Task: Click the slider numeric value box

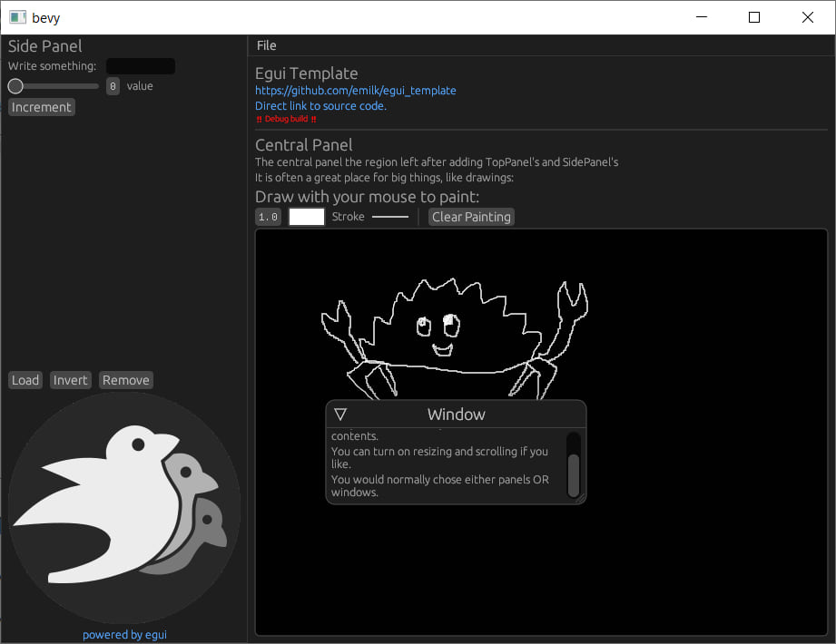Action: click(113, 86)
